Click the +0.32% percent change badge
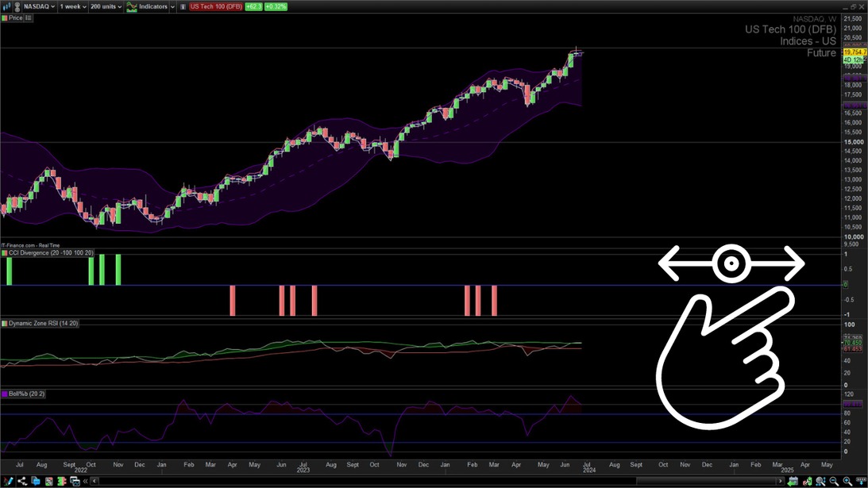Image resolution: width=868 pixels, height=488 pixels. [x=276, y=6]
